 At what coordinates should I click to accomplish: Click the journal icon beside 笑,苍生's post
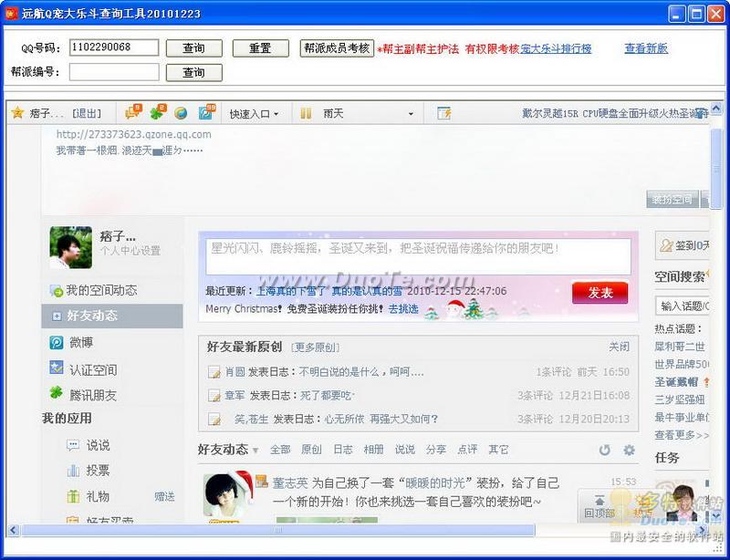pyautogui.click(x=214, y=419)
